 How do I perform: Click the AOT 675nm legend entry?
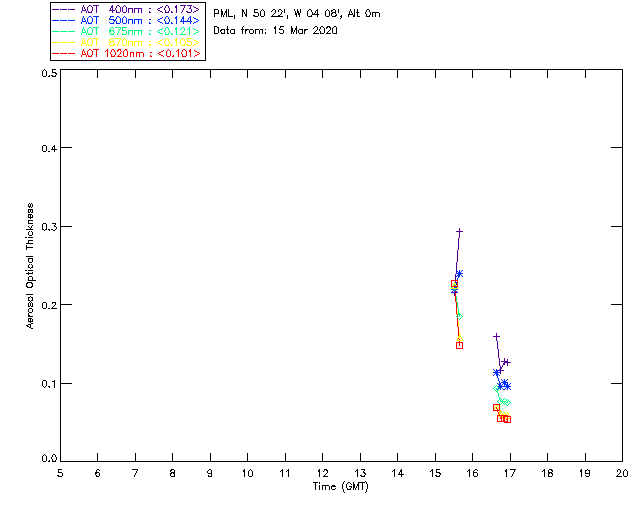[x=126, y=31]
